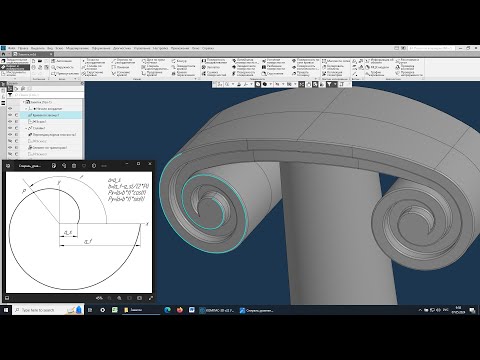Screen dimensions: 480x360
Task: Open the Моделирование menu
Action: coord(77,48)
